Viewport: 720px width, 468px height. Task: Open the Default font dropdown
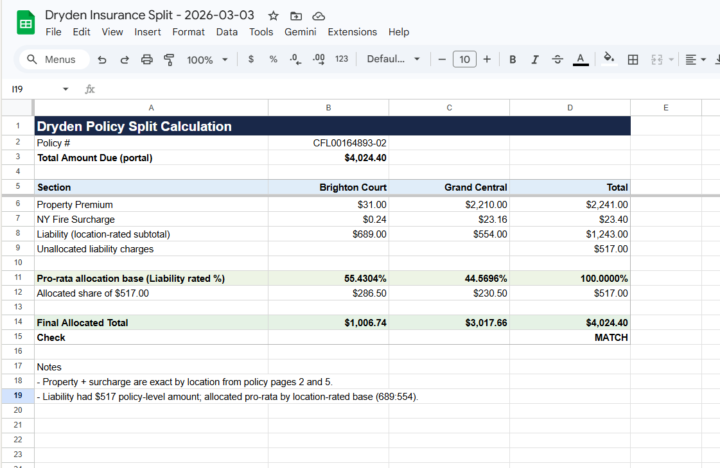(393, 59)
